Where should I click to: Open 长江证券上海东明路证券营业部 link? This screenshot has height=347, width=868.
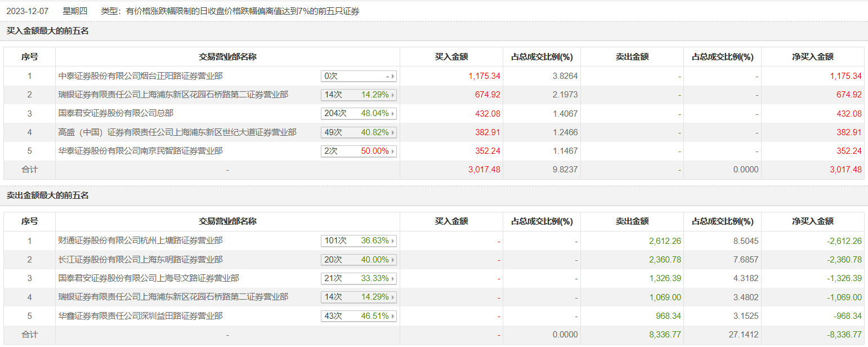click(140, 260)
